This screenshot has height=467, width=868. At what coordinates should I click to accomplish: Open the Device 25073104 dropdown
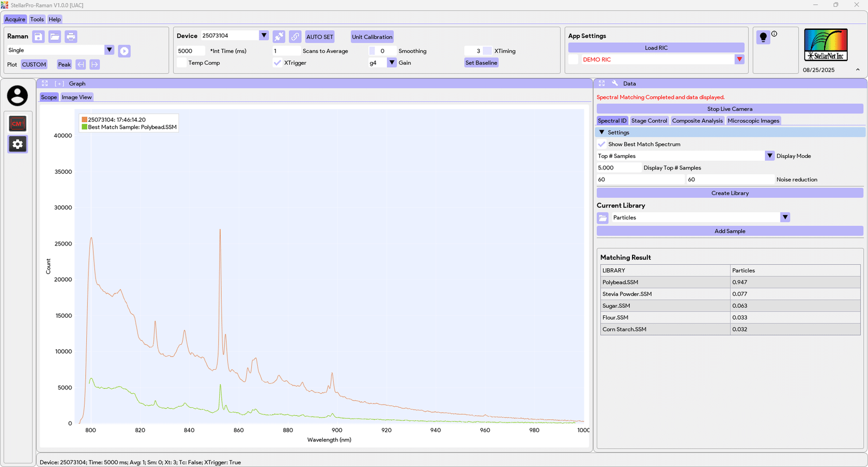(x=264, y=35)
